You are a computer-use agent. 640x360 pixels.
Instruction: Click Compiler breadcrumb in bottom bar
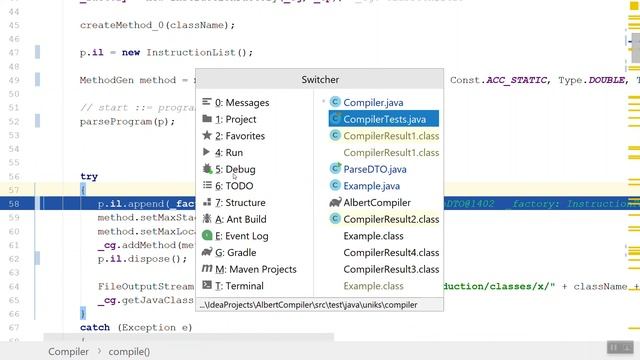[x=68, y=352]
